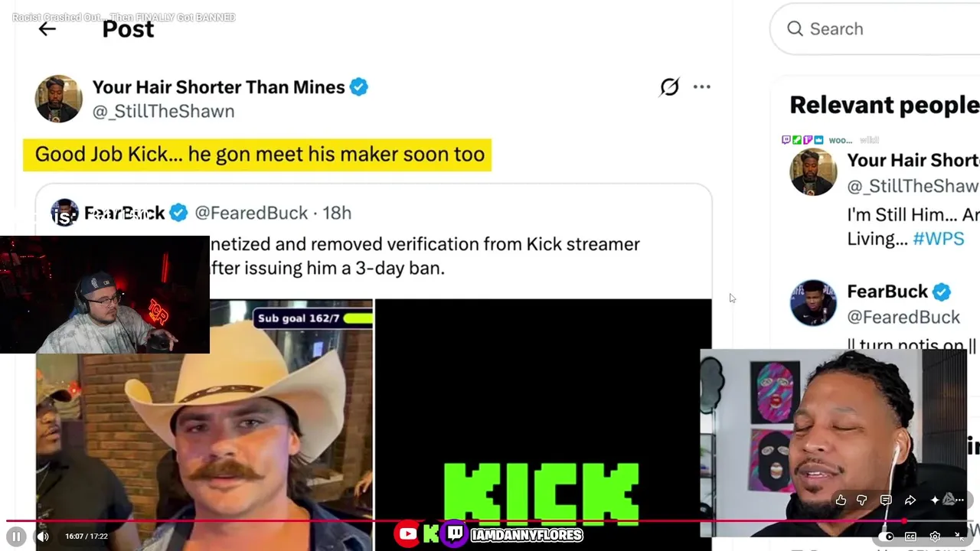Mute the video volume

(43, 536)
